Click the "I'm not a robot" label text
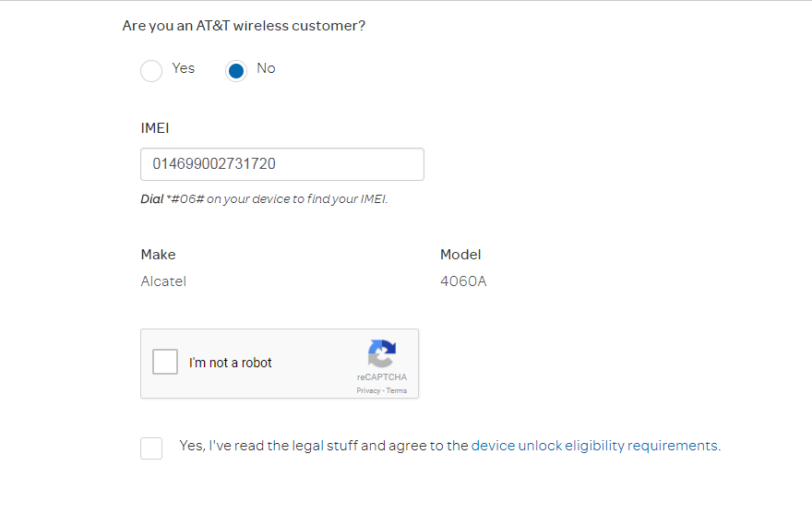This screenshot has height=514, width=812. pos(231,363)
